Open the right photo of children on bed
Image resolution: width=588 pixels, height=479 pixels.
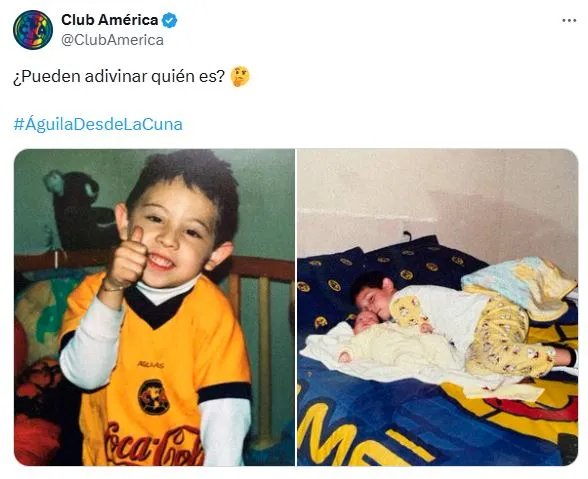click(x=438, y=307)
